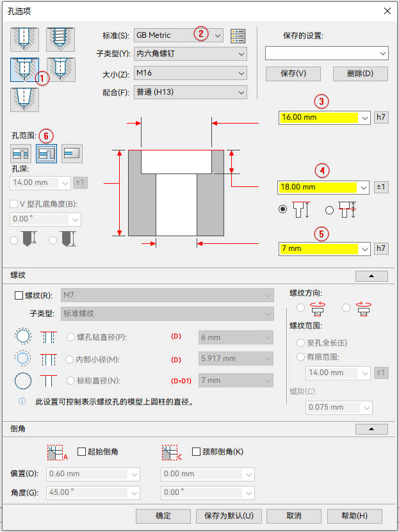Open the 大小 M16 dropdown

tap(190, 73)
